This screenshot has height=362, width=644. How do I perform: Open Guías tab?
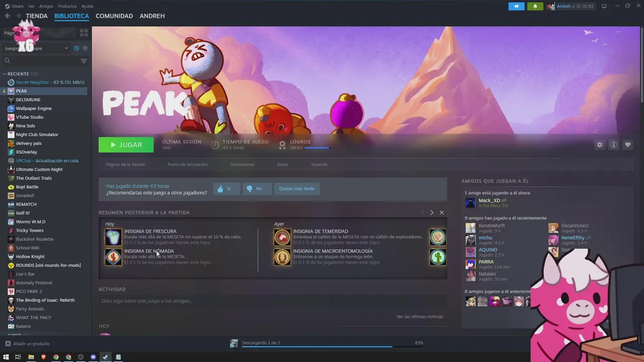[282, 164]
